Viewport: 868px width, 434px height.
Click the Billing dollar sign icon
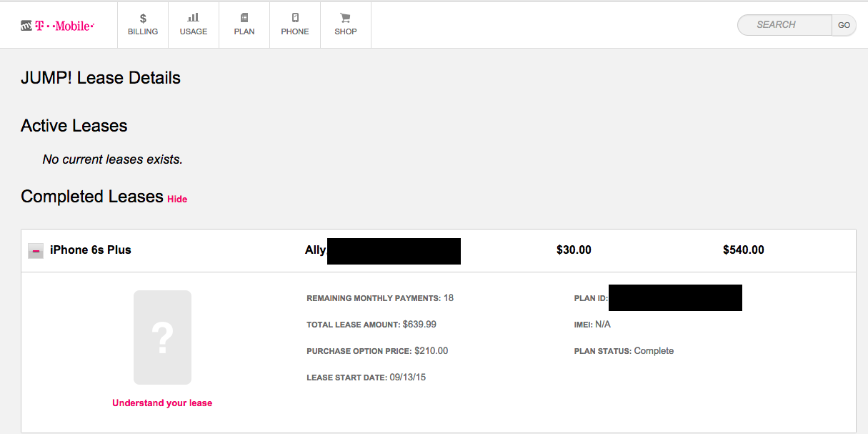pyautogui.click(x=143, y=18)
